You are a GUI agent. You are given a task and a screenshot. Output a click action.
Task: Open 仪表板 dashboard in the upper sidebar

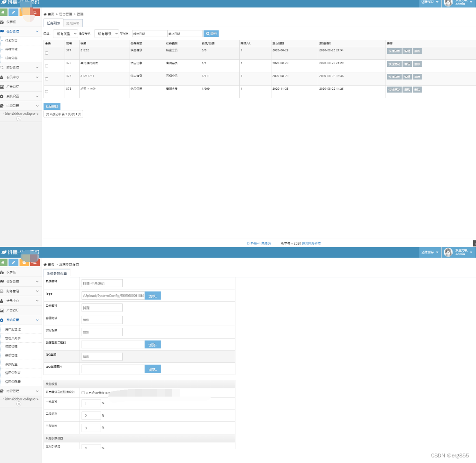pyautogui.click(x=11, y=22)
